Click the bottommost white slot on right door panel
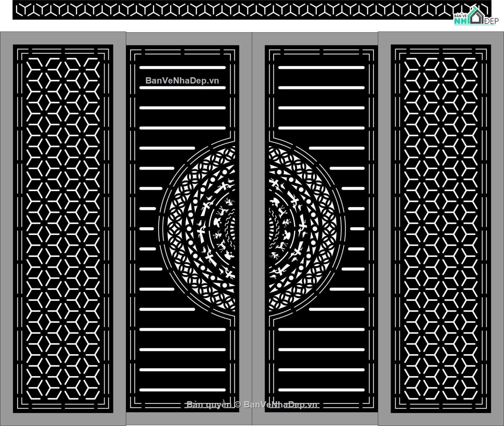The width and height of the screenshot is (504, 426). click(321, 390)
